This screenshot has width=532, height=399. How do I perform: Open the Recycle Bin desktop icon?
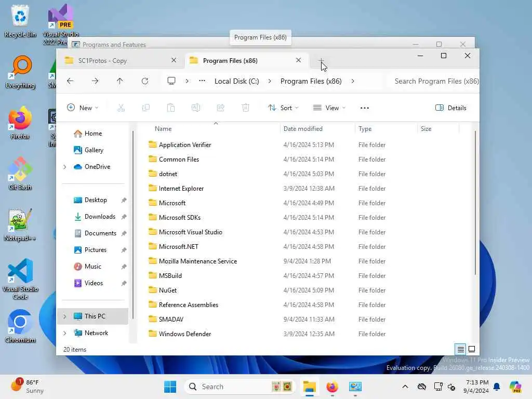coord(20,21)
